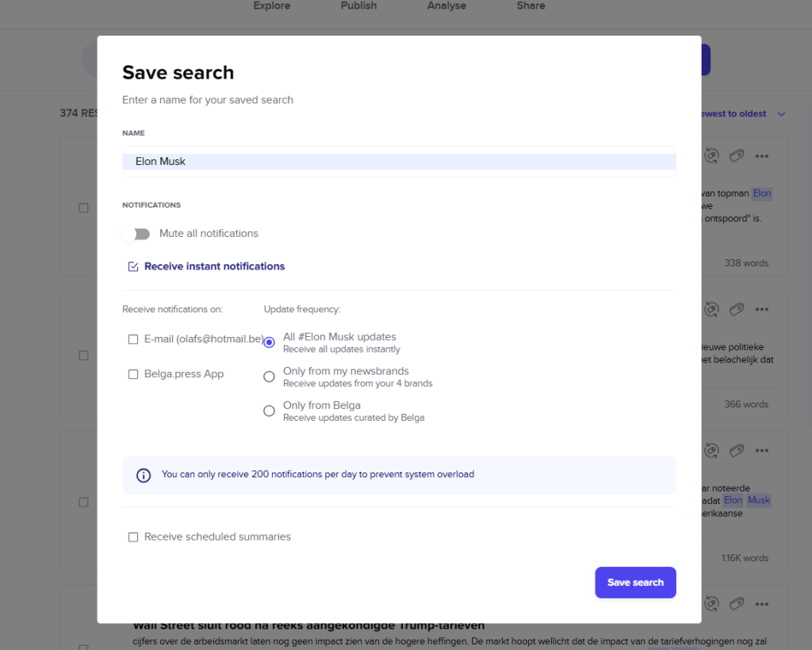
Task: Click the tag icon on the 338-words article
Action: coord(737,156)
